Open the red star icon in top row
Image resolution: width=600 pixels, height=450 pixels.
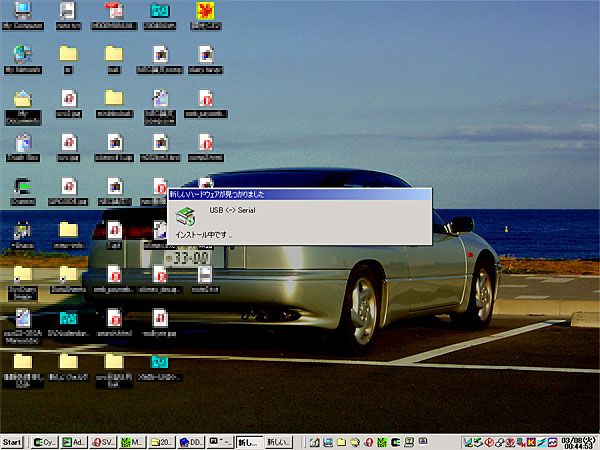tap(205, 12)
